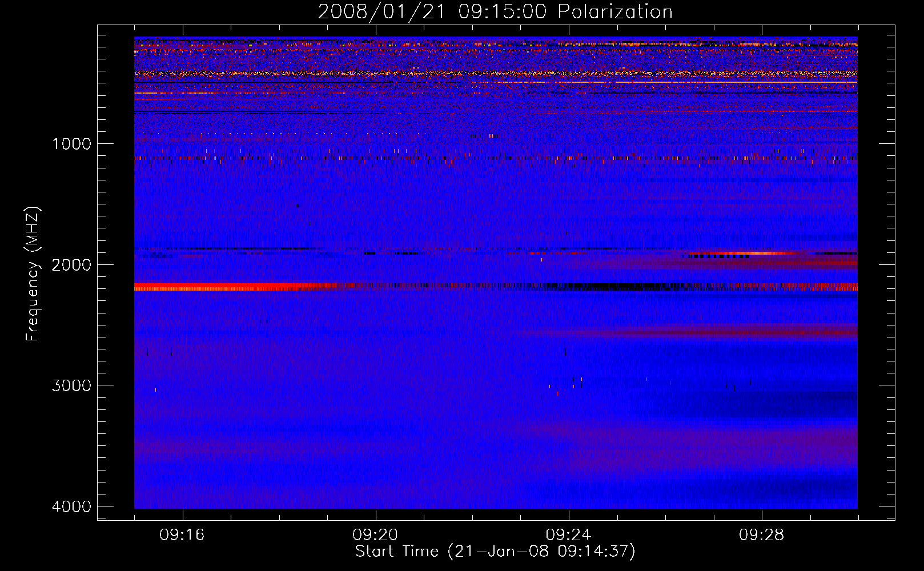Click the 09:16 time tick label
Image resolution: width=924 pixels, height=571 pixels.
pyautogui.click(x=182, y=535)
